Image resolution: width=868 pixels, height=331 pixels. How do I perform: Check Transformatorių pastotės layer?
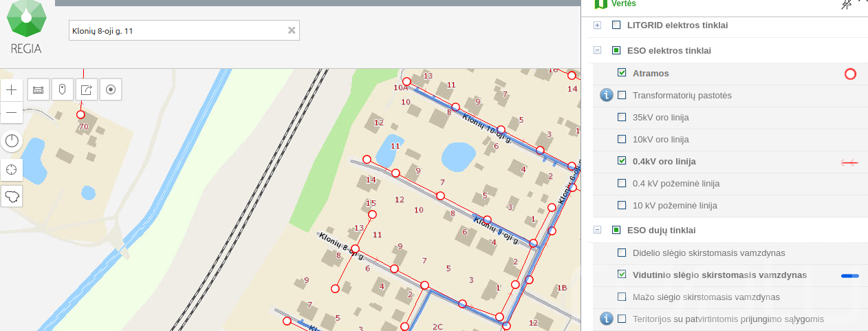(622, 95)
